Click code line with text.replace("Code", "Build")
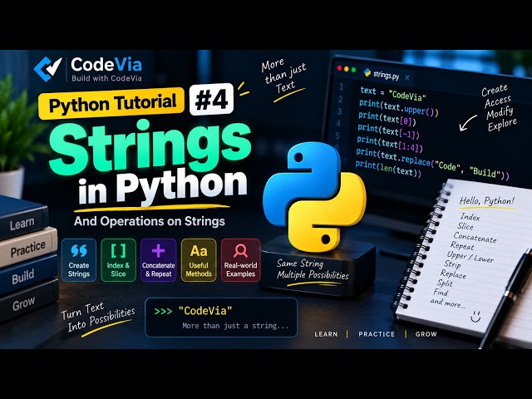Viewport: 532px width, 399px height. pyautogui.click(x=432, y=165)
